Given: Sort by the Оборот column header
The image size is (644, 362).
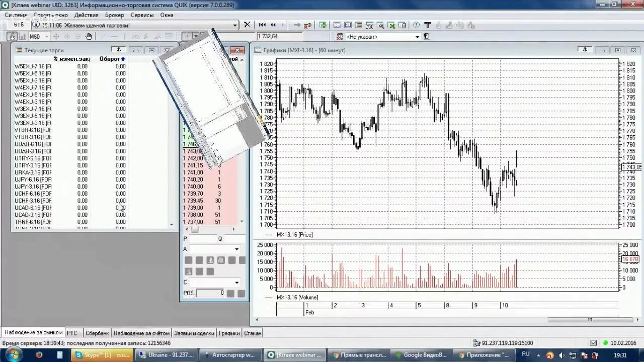Looking at the screenshot, I should point(112,59).
